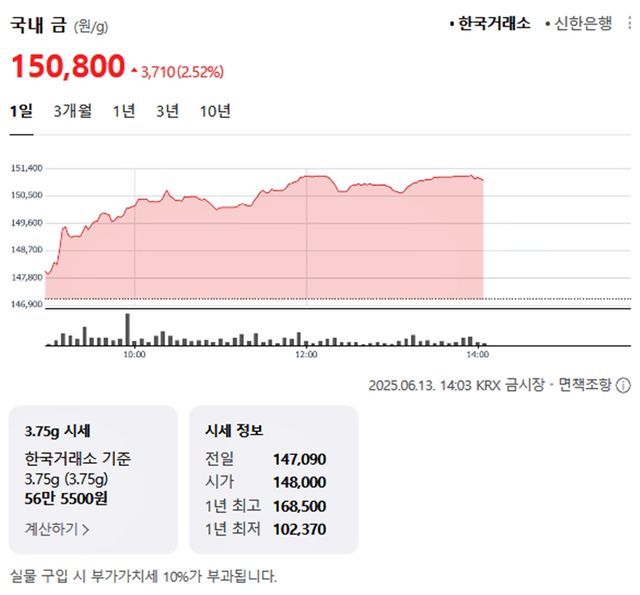Click the red up-triangle price change icon
Viewport: 640px width, 595px height.
134,71
